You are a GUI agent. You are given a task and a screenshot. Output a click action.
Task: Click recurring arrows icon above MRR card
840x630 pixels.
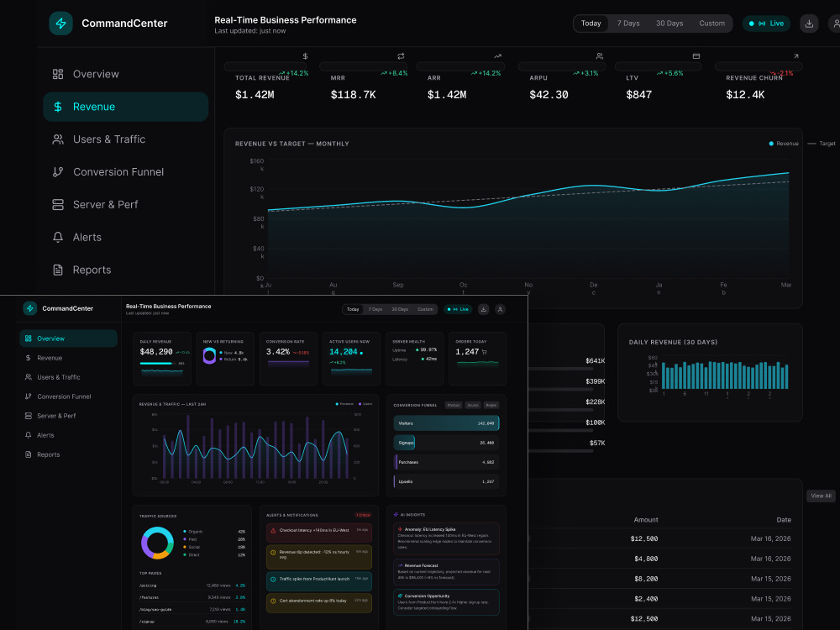click(x=401, y=56)
